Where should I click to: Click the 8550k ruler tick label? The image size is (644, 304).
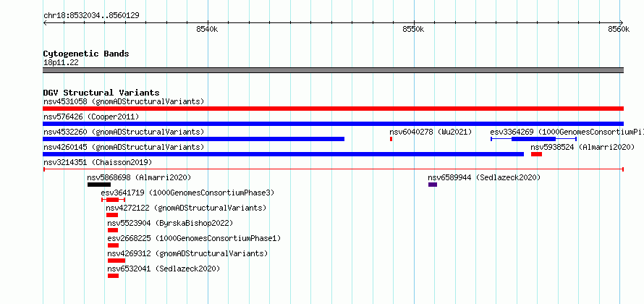click(414, 29)
